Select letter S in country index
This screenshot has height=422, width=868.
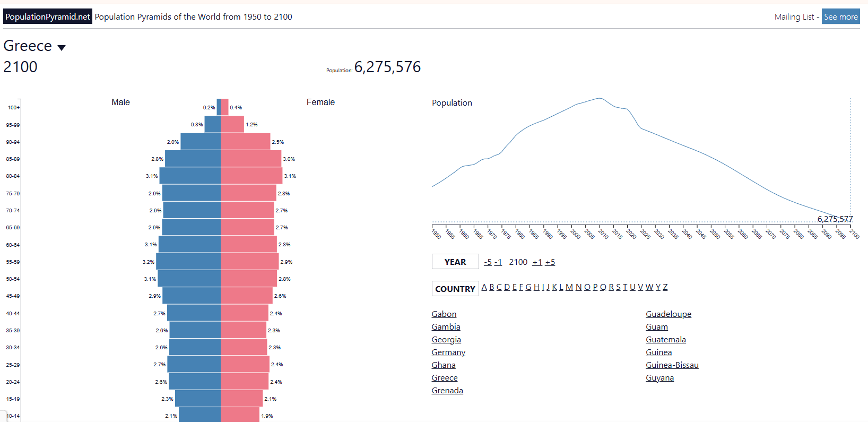click(618, 287)
